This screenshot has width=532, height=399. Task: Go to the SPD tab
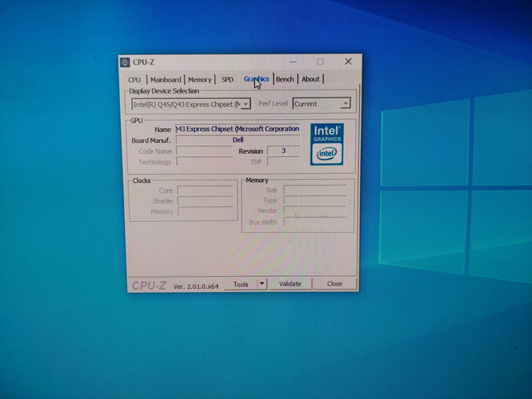tap(227, 80)
